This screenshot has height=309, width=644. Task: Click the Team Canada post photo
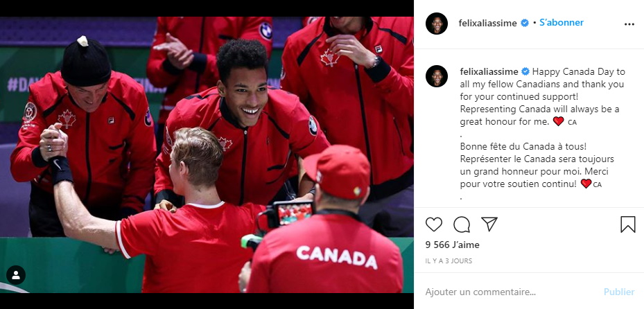coord(207,154)
